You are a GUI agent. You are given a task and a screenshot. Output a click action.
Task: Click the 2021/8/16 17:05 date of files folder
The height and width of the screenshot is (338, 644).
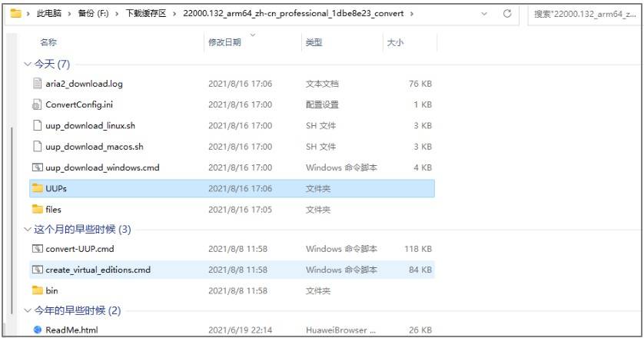(x=240, y=209)
